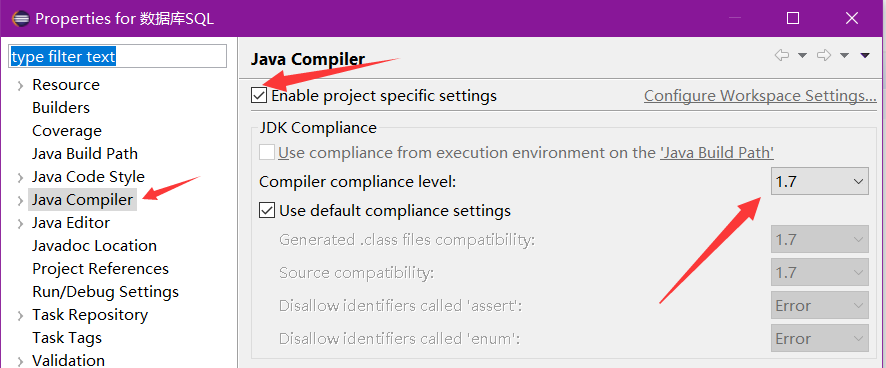
Task: Open Configure Workspace Settings link
Action: pos(760,96)
